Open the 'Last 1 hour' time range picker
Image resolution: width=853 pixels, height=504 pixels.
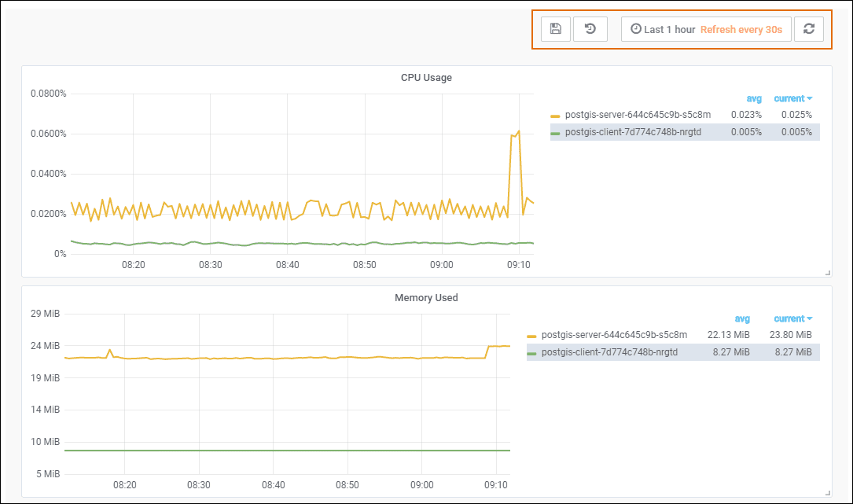click(x=663, y=29)
